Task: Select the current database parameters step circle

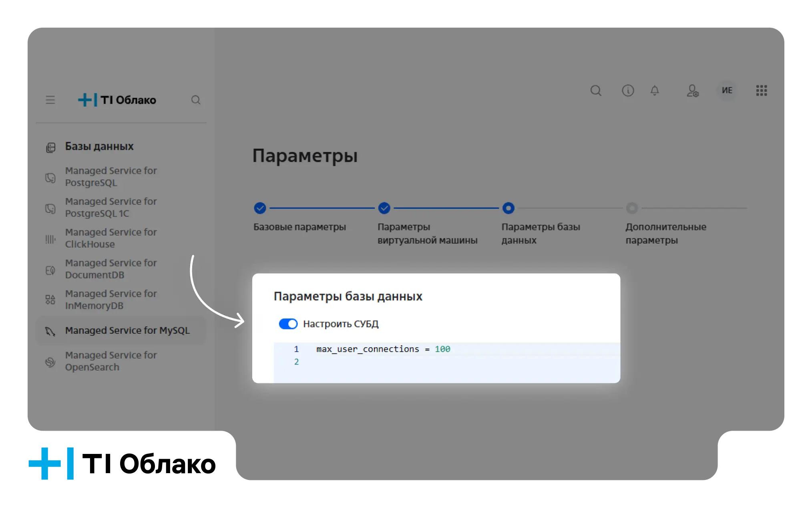Action: [x=508, y=208]
